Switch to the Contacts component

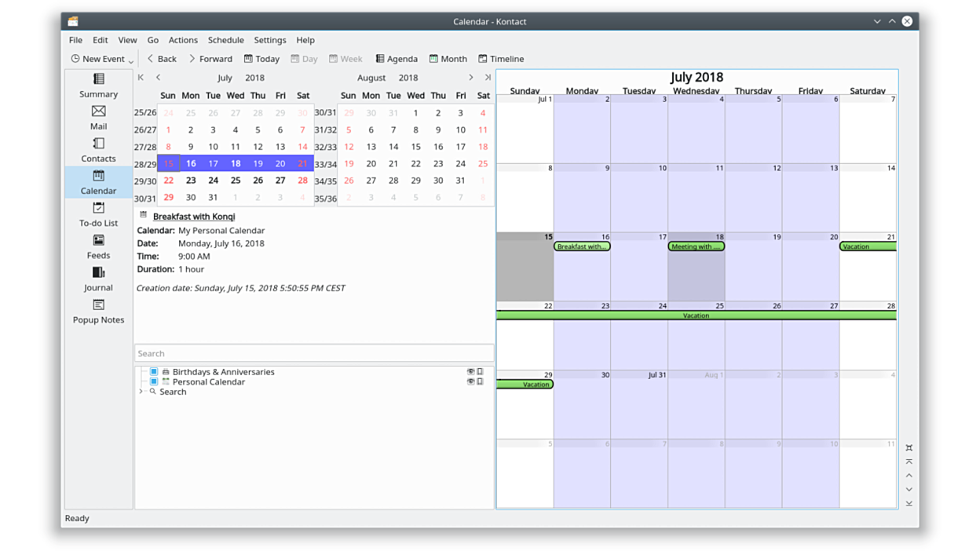click(x=98, y=149)
